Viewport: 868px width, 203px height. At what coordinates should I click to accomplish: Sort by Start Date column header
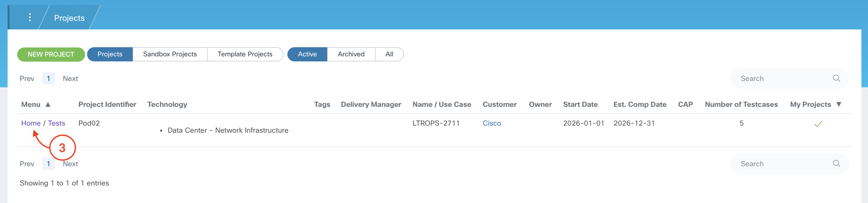580,105
